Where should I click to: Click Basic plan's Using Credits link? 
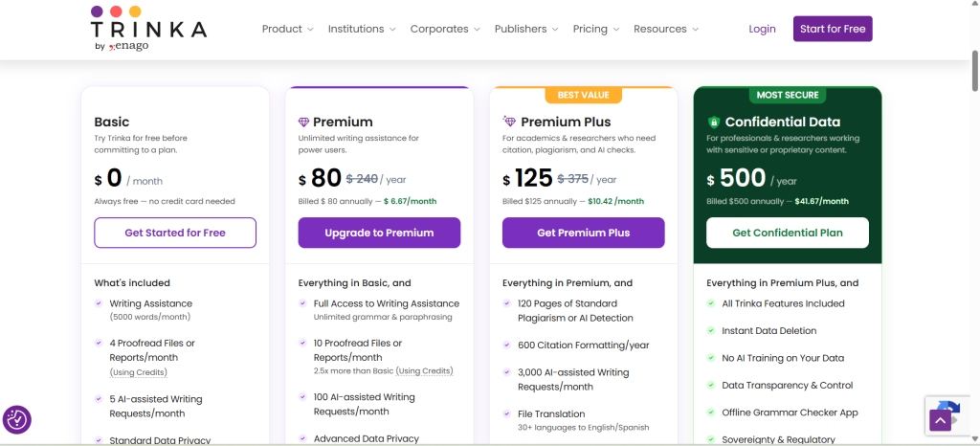pyautogui.click(x=138, y=372)
